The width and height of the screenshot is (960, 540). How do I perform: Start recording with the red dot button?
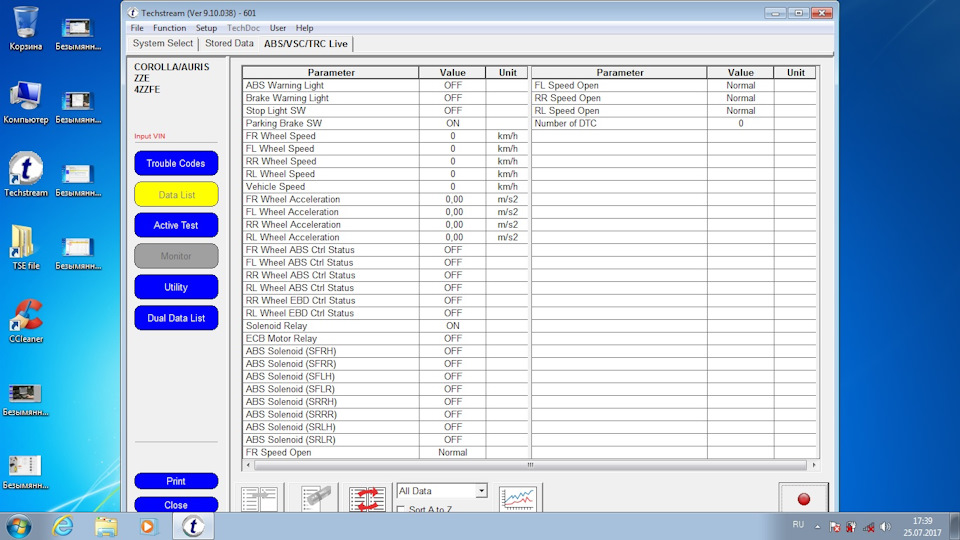click(804, 498)
